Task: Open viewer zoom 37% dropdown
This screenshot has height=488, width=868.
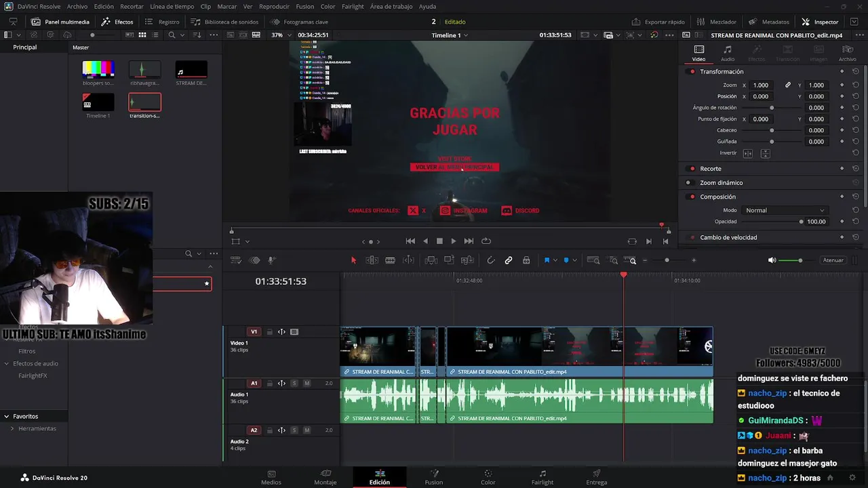Action: [x=281, y=35]
